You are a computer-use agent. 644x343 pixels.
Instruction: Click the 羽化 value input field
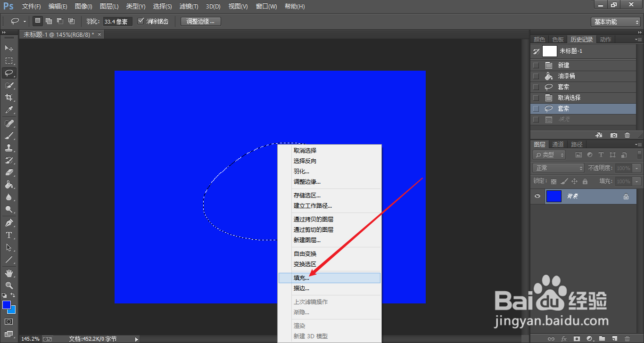click(x=117, y=21)
